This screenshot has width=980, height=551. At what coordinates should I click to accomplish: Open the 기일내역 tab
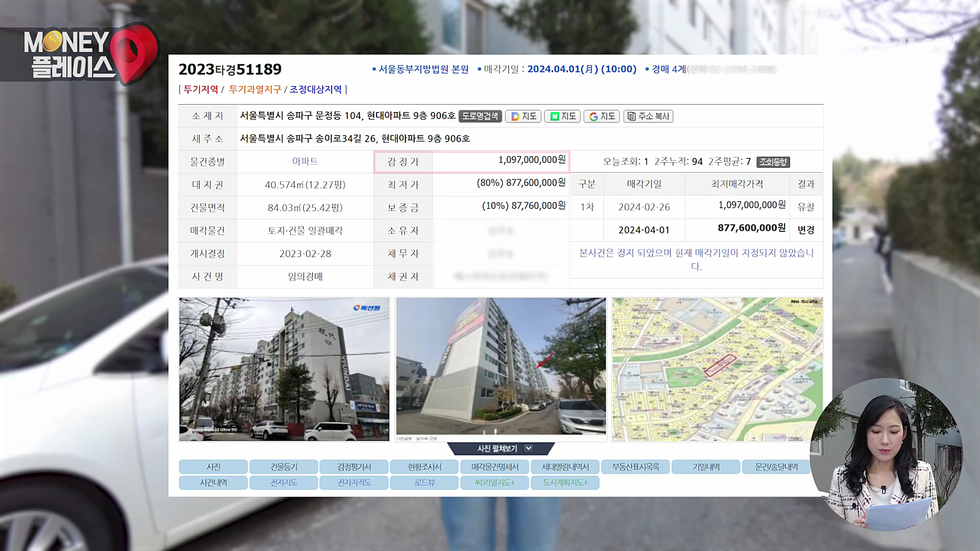706,467
